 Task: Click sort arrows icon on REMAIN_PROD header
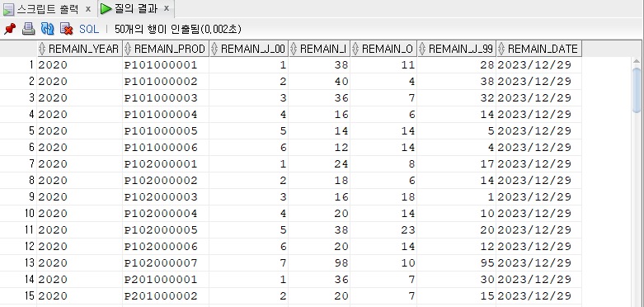128,49
